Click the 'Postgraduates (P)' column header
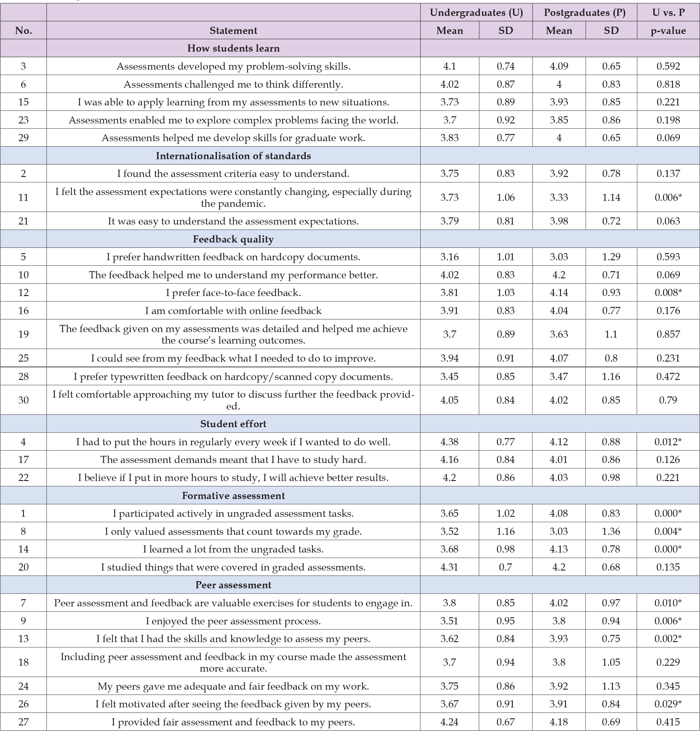 tap(584, 13)
